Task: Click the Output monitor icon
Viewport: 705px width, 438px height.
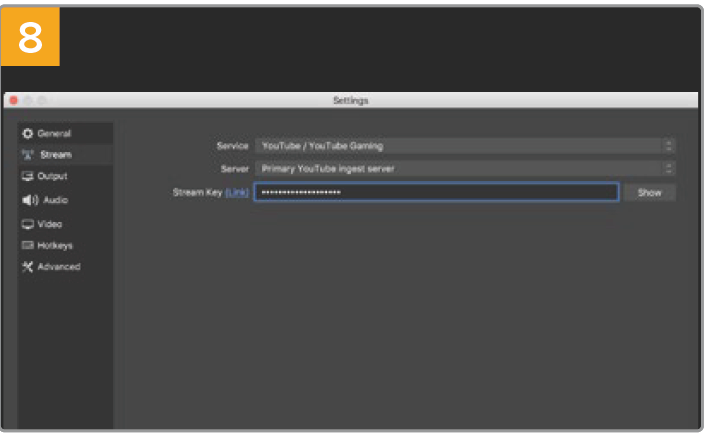Action: point(28,176)
